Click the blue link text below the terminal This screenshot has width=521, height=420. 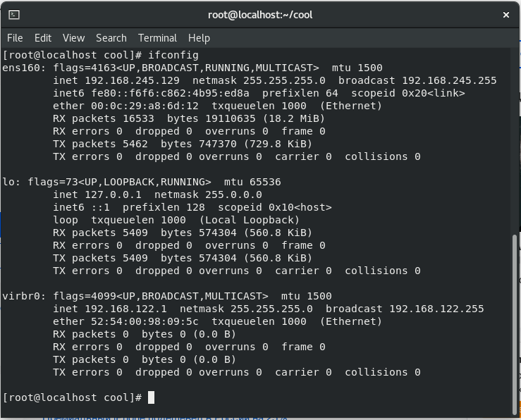click(x=165, y=418)
